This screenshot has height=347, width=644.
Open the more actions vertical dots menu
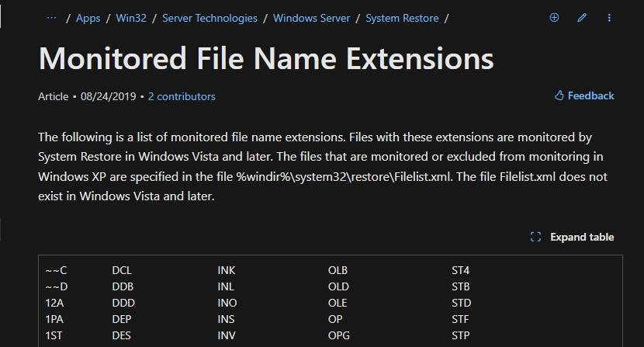tap(609, 18)
